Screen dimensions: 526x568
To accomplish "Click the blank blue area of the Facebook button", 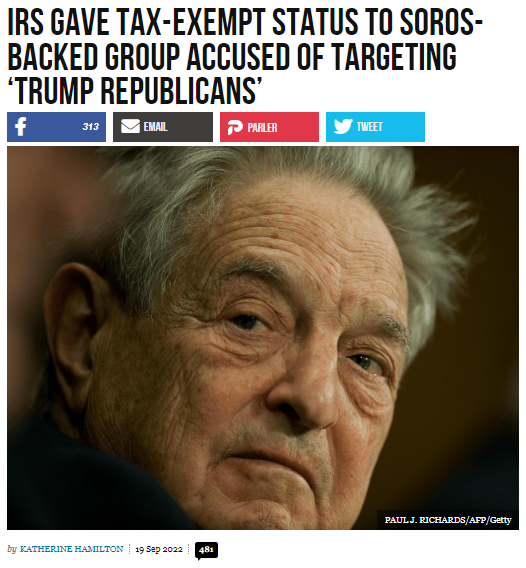I will (54, 127).
